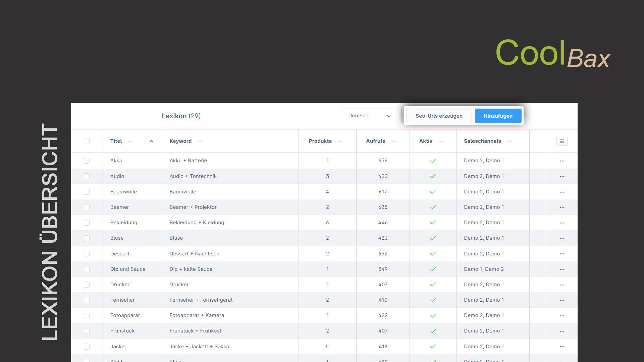The width and height of the screenshot is (644, 362).
Task: Open the Deutsch language dropdown
Action: (370, 116)
